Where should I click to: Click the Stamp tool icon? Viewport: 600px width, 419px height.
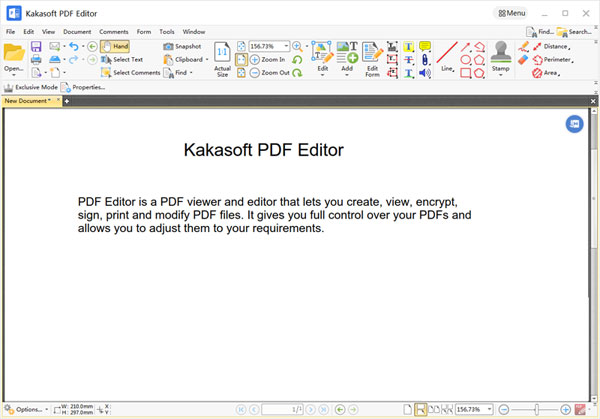coord(501,52)
